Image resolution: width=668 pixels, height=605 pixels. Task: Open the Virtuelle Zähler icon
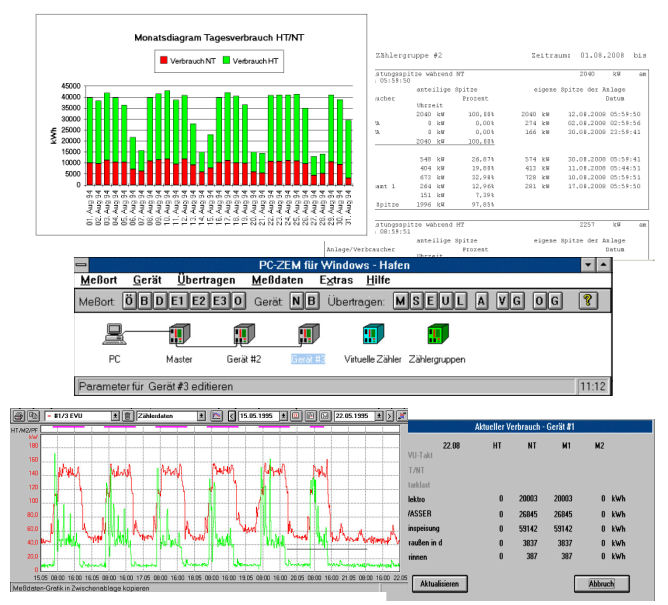pyautogui.click(x=370, y=333)
